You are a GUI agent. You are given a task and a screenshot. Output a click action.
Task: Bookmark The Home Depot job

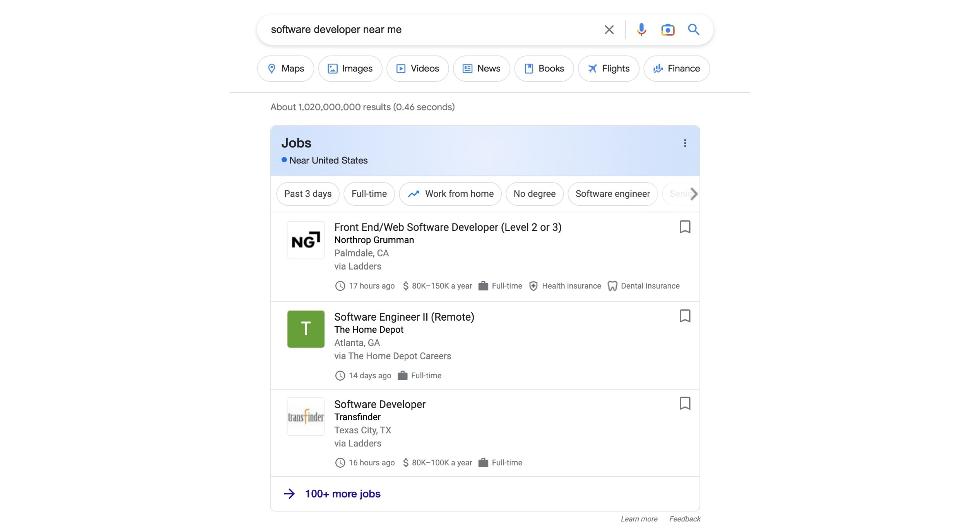[x=685, y=316]
